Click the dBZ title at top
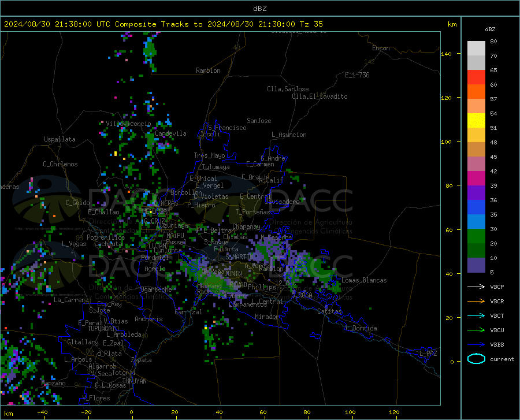 tap(259, 9)
